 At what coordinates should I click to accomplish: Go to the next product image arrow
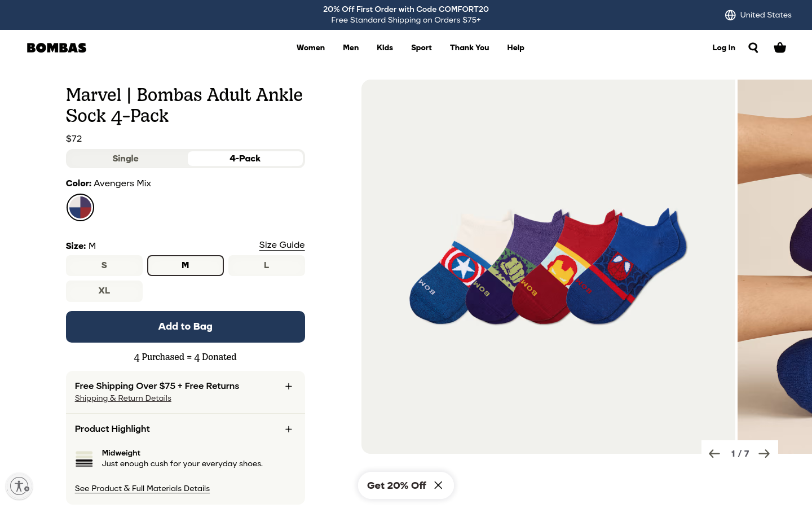click(x=764, y=454)
